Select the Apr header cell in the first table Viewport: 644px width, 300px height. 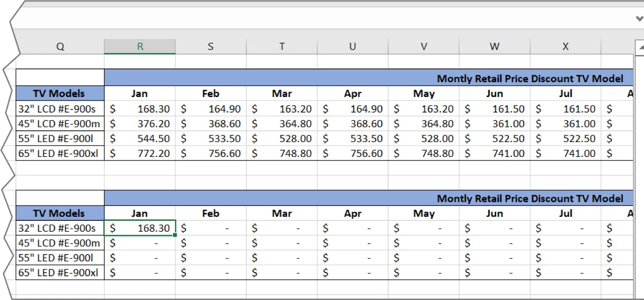click(352, 94)
